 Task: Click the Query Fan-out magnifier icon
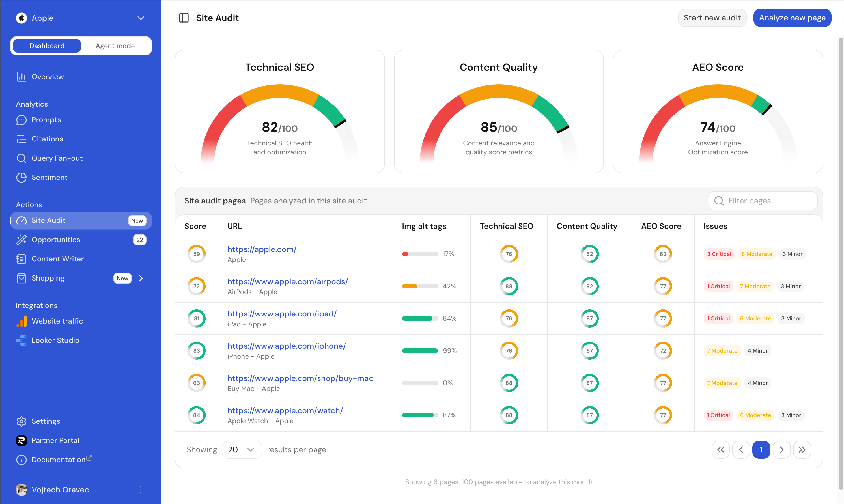tap(21, 158)
